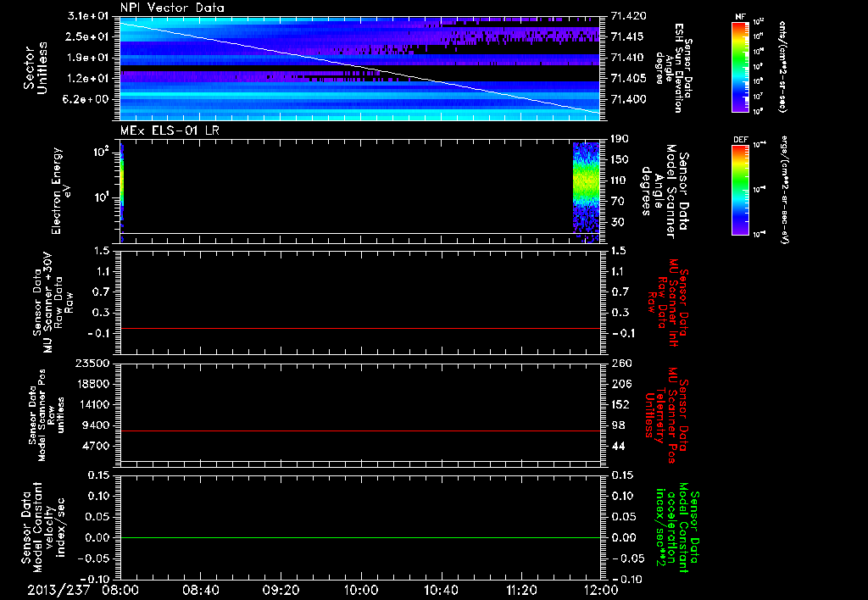Click the green trace in the velocity panel
This screenshot has width=868, height=600.
pyautogui.click(x=359, y=537)
